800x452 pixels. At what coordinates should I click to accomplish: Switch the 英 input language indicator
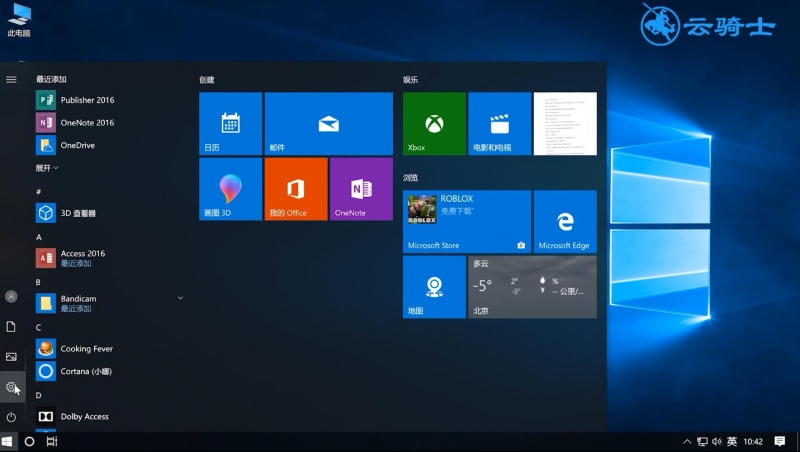coord(732,441)
